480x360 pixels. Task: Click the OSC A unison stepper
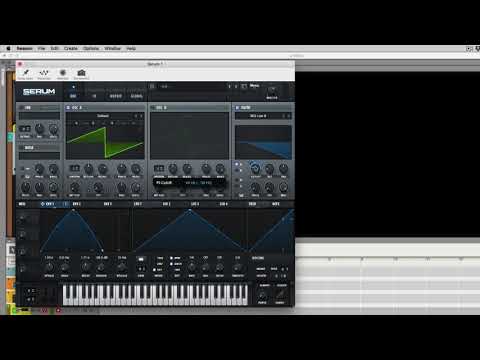point(74,168)
